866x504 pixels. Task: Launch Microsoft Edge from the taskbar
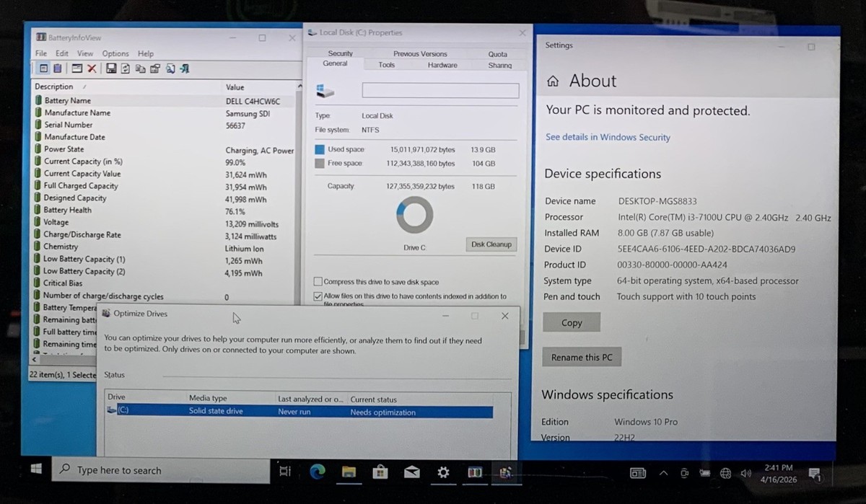click(x=317, y=472)
